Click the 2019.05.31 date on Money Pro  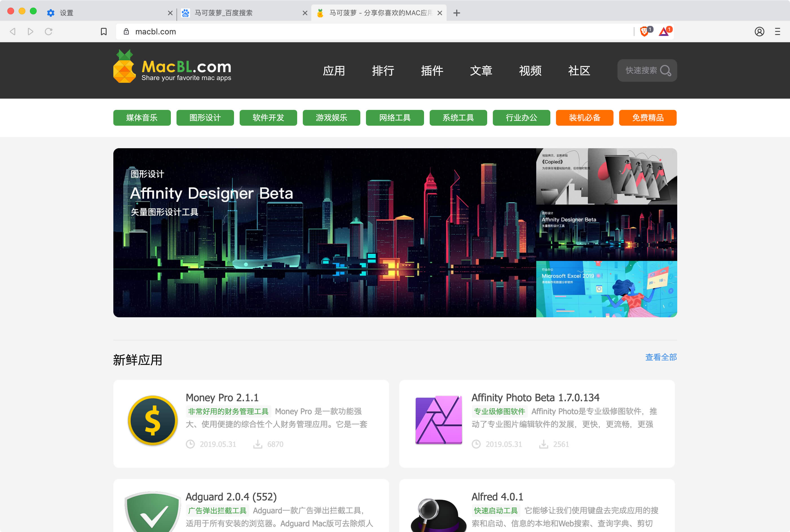click(218, 444)
